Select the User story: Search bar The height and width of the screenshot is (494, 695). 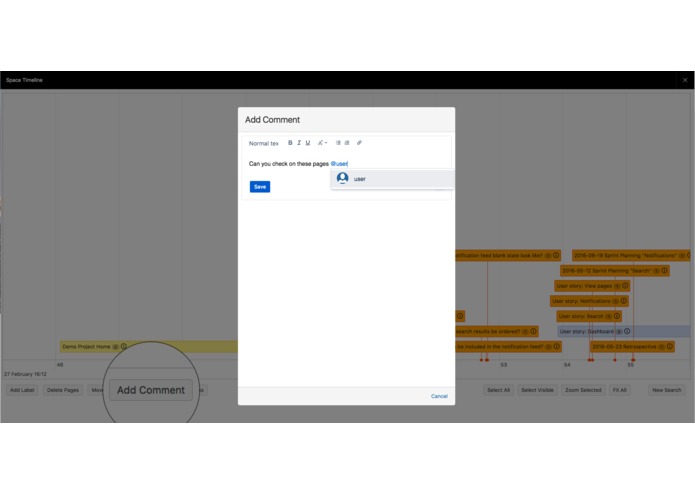pos(589,316)
